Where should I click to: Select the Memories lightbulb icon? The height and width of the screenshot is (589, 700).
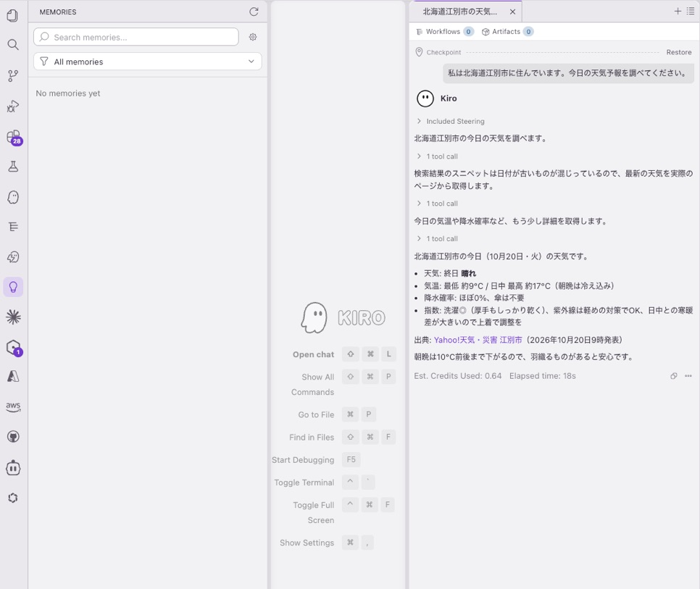tap(13, 287)
